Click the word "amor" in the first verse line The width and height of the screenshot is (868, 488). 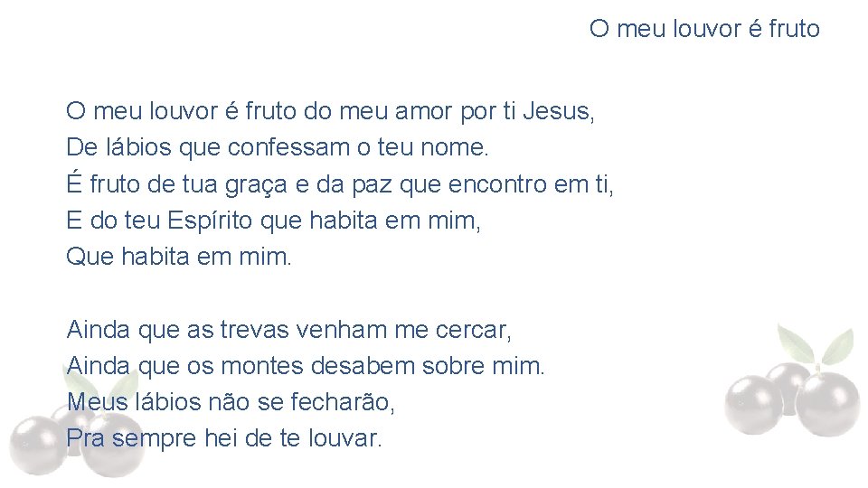tap(423, 112)
